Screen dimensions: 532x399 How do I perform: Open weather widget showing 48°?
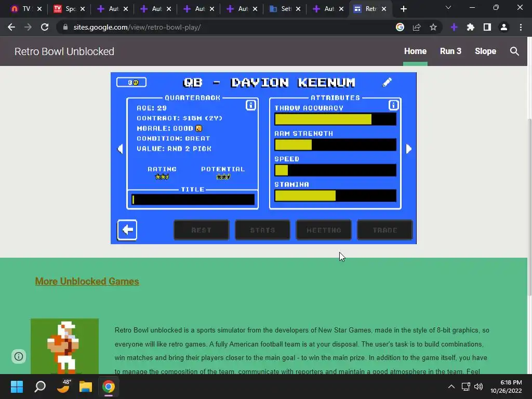[63, 386]
